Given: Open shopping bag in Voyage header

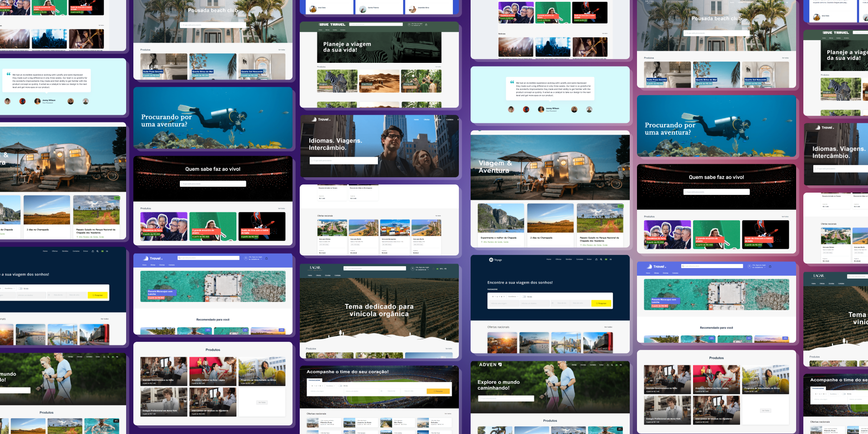Looking at the screenshot, I should tap(596, 259).
